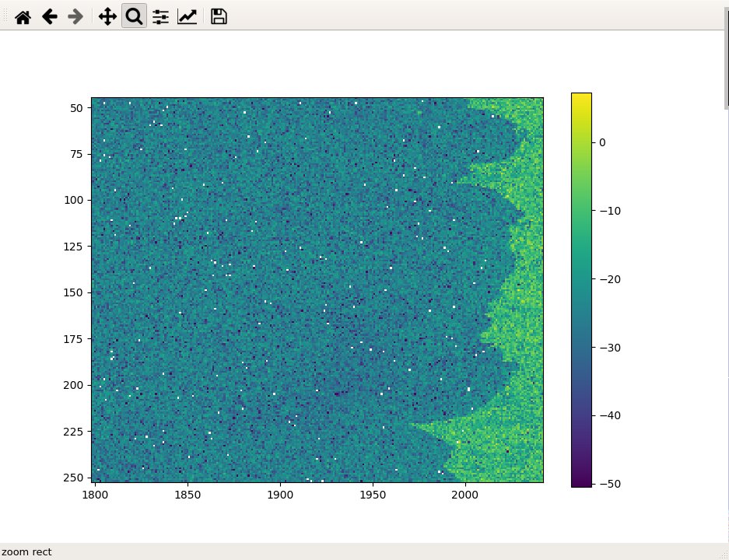Click the x-axis tick label 1800
The height and width of the screenshot is (560, 729).
click(x=95, y=495)
